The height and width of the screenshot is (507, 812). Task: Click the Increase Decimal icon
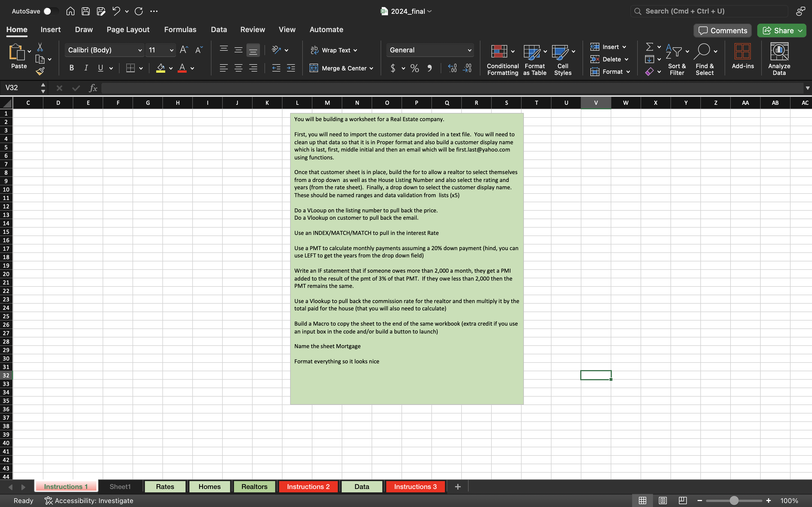click(452, 68)
